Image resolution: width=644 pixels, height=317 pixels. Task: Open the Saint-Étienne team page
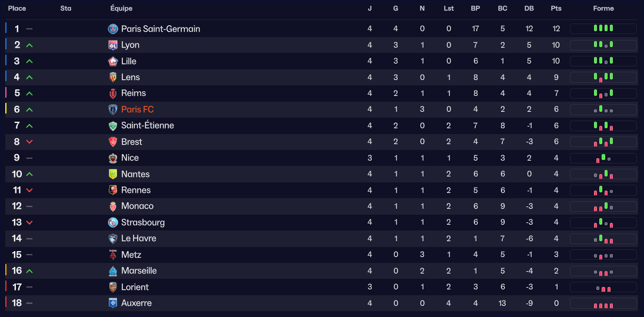pos(147,125)
